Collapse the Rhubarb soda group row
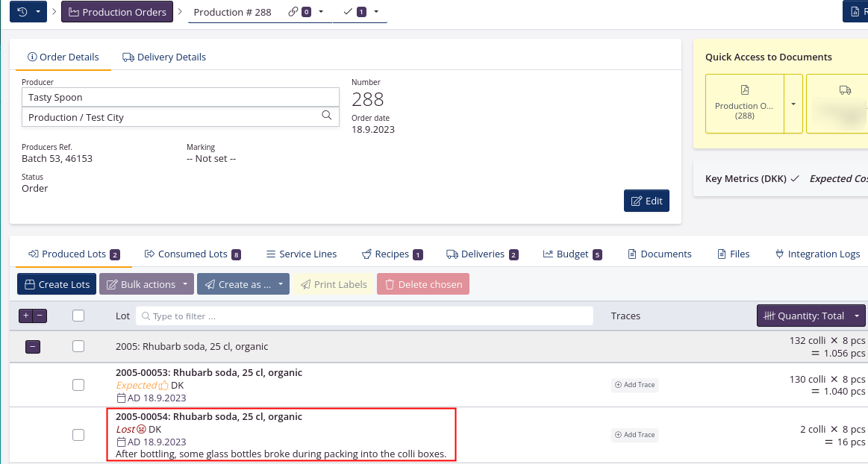868x464 pixels. tap(33, 346)
